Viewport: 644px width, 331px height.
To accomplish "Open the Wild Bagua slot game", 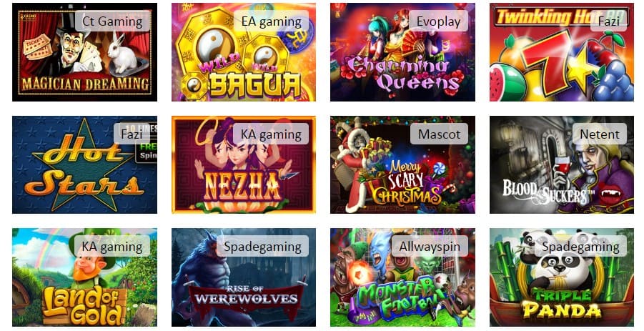I will [x=244, y=52].
